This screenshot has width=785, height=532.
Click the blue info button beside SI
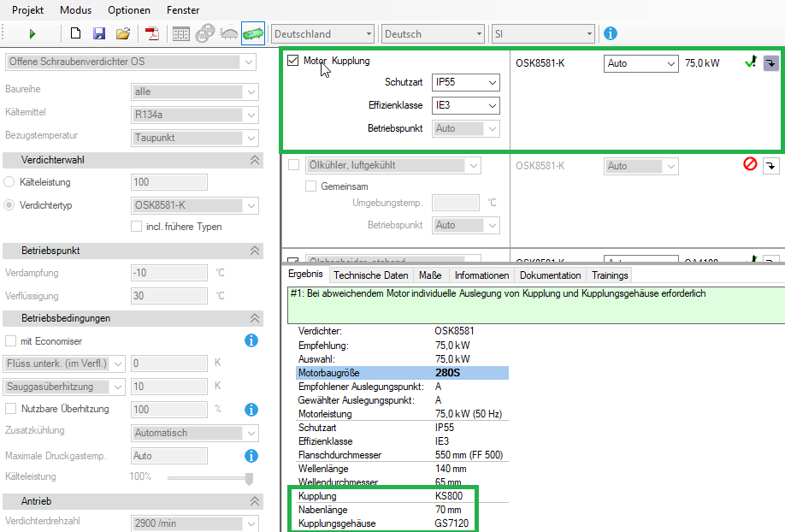610,33
